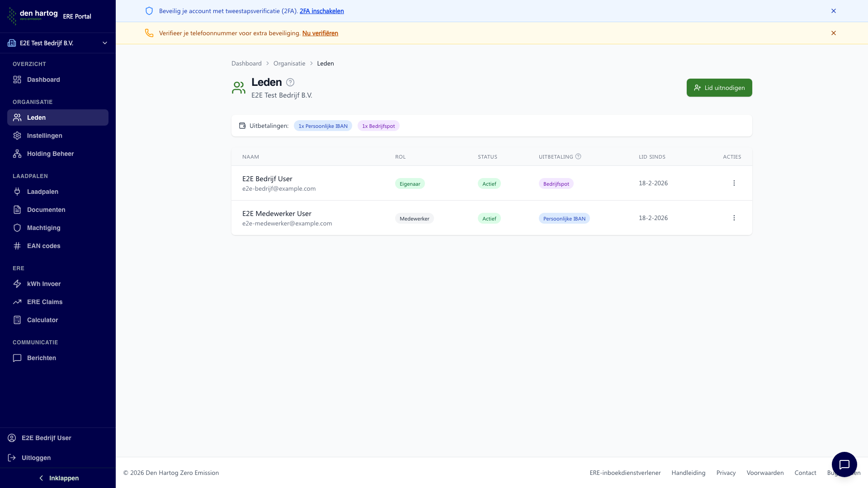Select the 1x Persoonlijke IBAN filter badge
The image size is (868, 488).
[x=323, y=126]
